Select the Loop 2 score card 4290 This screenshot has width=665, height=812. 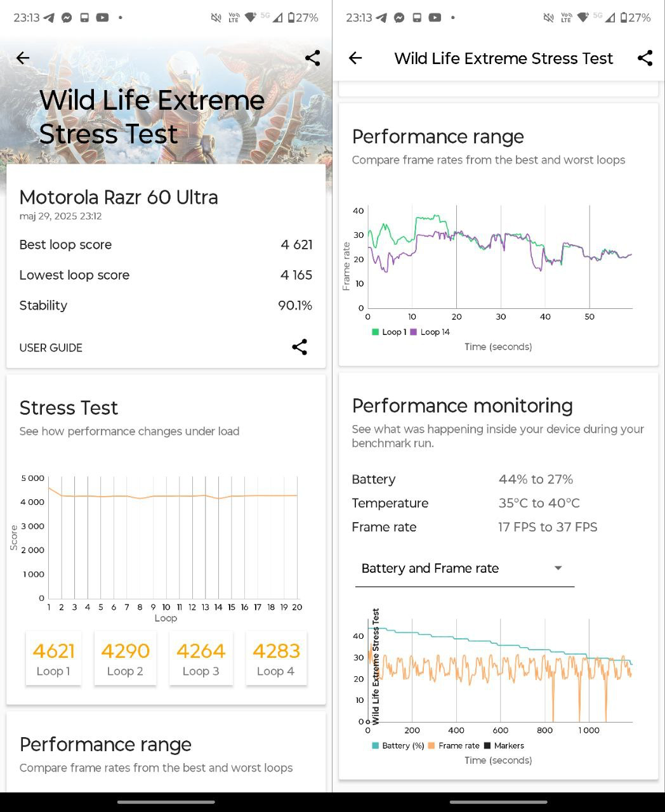coord(125,658)
